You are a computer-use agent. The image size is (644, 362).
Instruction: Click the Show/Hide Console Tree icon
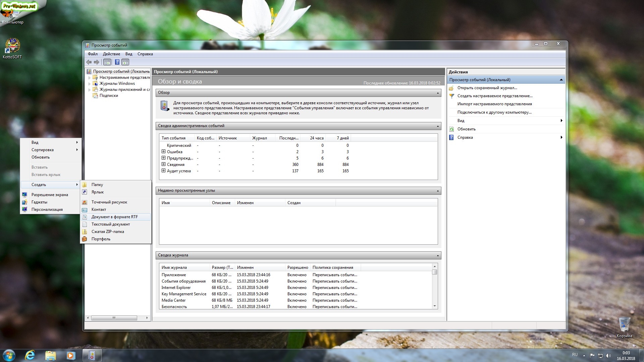tap(107, 62)
